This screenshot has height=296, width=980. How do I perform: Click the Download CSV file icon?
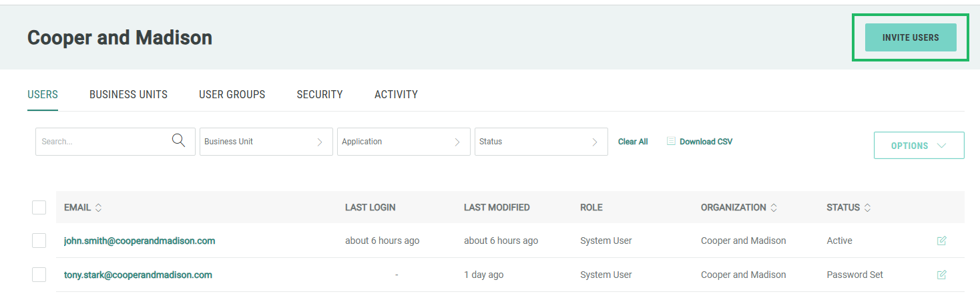point(671,142)
